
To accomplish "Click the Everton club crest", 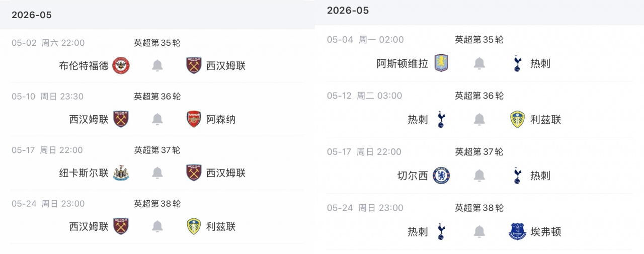I will coord(517,231).
